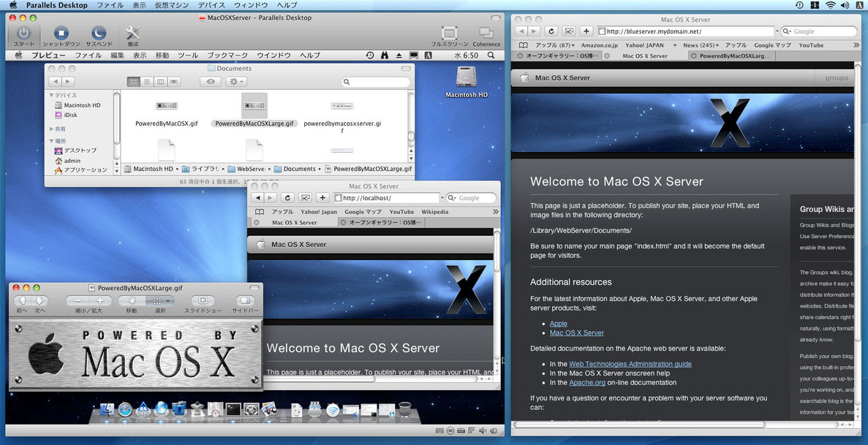Click the Parallels Shutdown stop icon
Image resolution: width=868 pixels, height=445 pixels.
[61, 33]
